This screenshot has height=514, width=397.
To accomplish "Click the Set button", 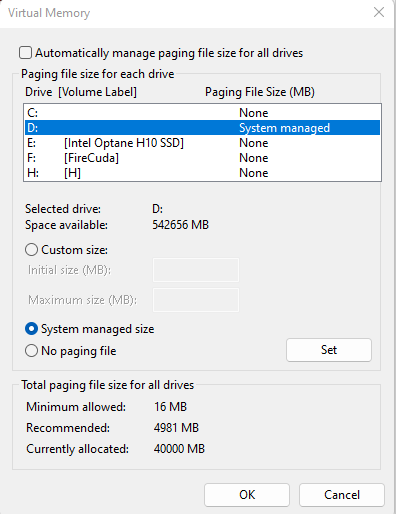I will tap(329, 350).
